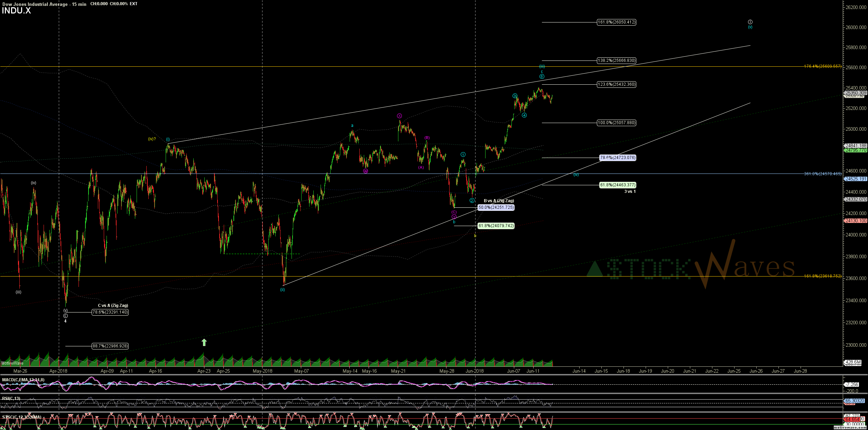This screenshot has height=430, width=868.
Task: Select the 100.0%(25057.880) Fibonacci label
Action: click(x=617, y=123)
